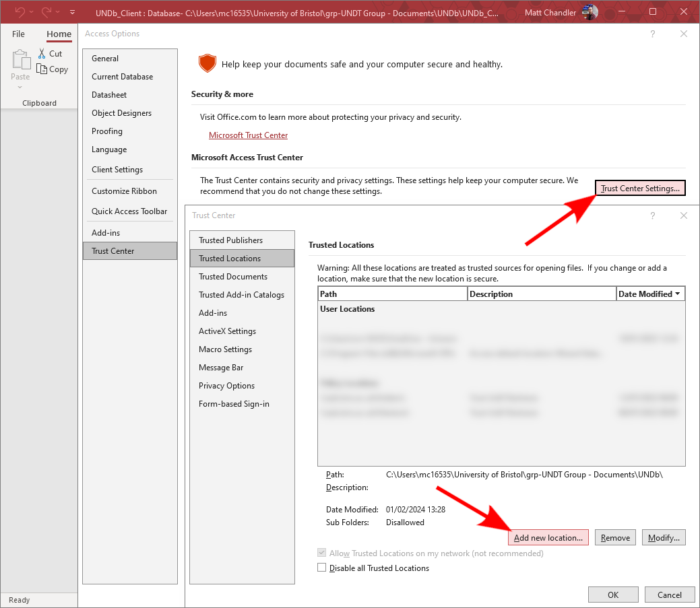
Task: Switch to the Home ribbon tab
Action: click(59, 34)
